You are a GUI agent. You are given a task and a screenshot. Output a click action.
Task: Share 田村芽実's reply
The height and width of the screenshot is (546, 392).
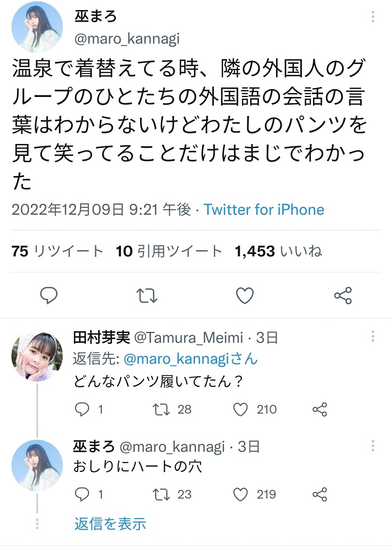click(x=320, y=409)
